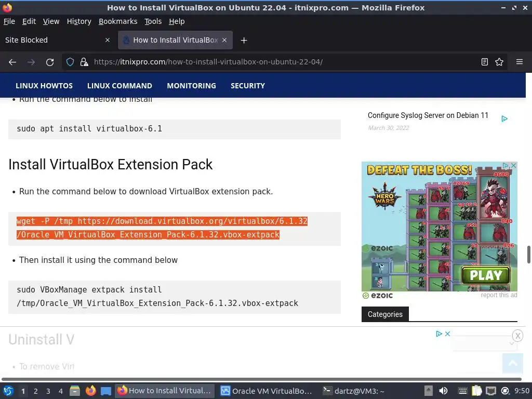The width and height of the screenshot is (532, 399).
Task: Open the File menu
Action: tap(9, 21)
